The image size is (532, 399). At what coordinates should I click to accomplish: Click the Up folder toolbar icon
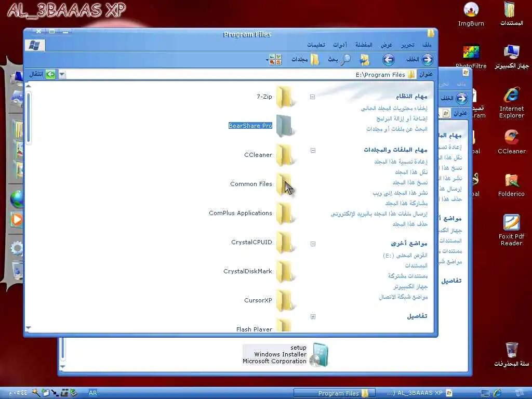coord(365,60)
